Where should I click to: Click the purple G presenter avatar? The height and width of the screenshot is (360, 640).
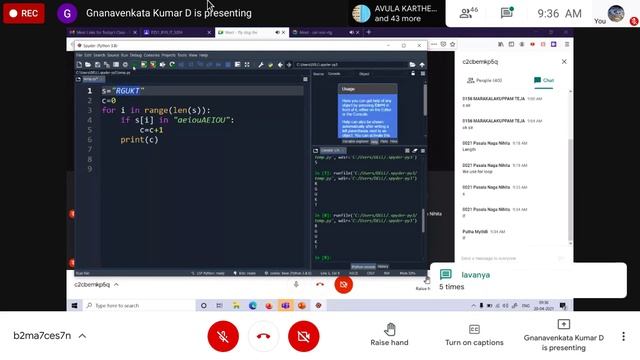coord(67,13)
